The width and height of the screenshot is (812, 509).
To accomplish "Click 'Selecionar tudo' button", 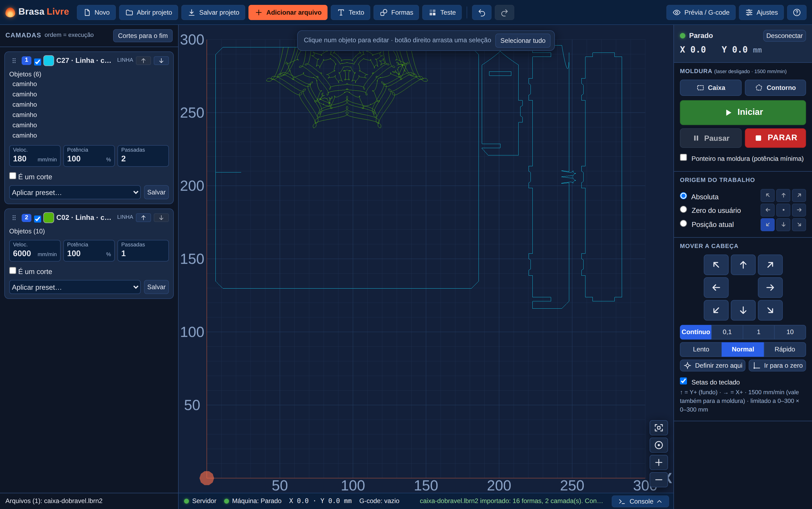I will tap(523, 40).
